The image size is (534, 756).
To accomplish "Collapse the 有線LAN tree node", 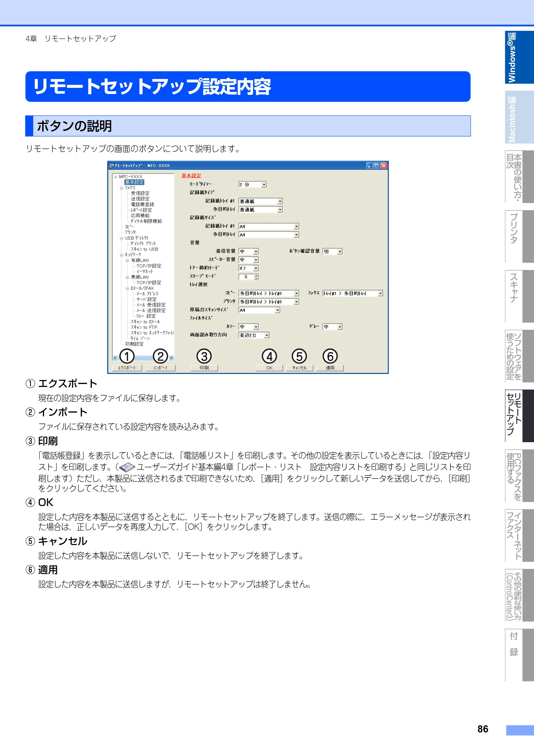I will coord(127,260).
